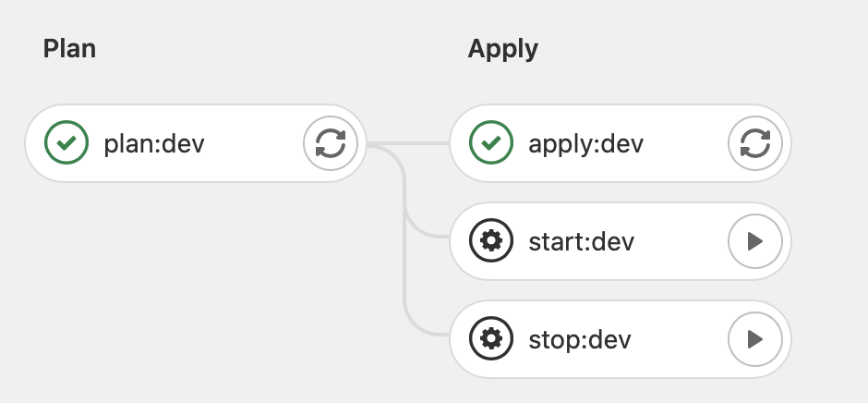868x403 pixels.
Task: Open the start:dev job details
Action: tap(581, 242)
